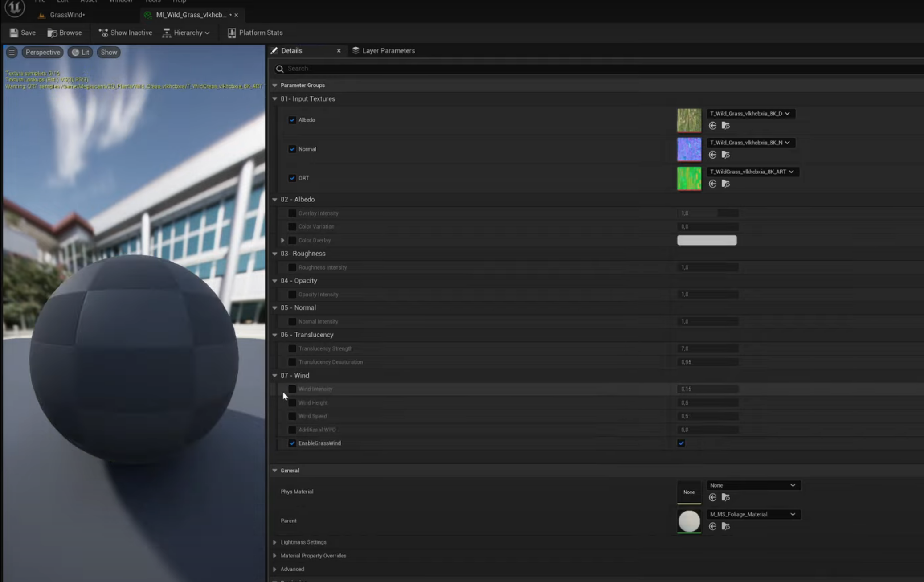Collapse the 07 - Wind group
The width and height of the screenshot is (924, 582).
[274, 375]
